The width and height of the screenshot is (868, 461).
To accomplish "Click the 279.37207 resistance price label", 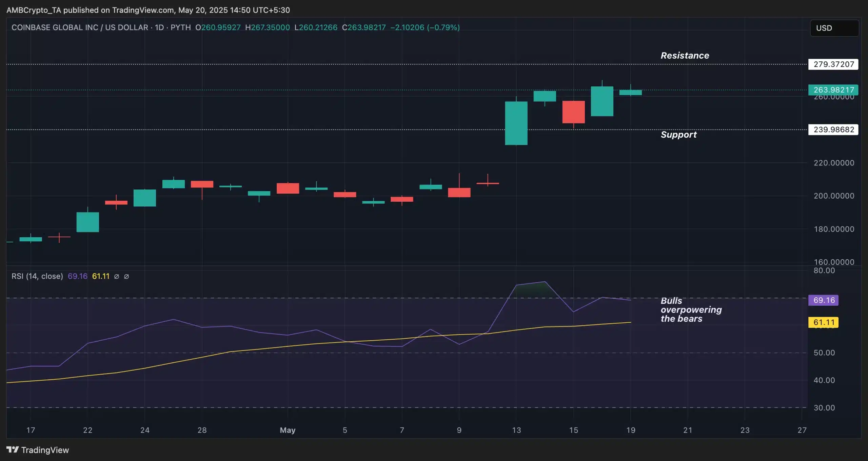I will click(833, 64).
